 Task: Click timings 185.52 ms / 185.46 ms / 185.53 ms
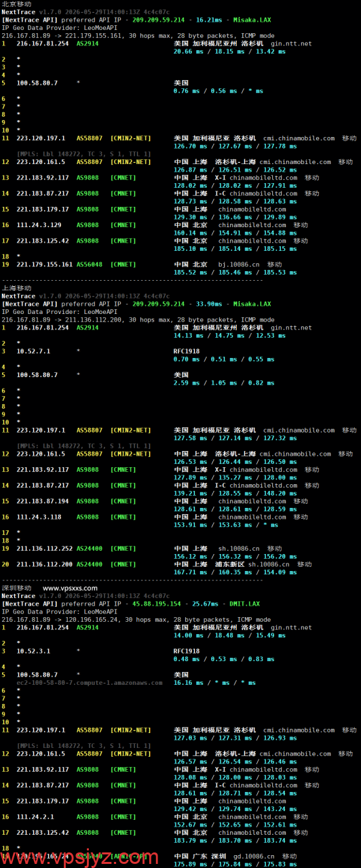(x=235, y=273)
